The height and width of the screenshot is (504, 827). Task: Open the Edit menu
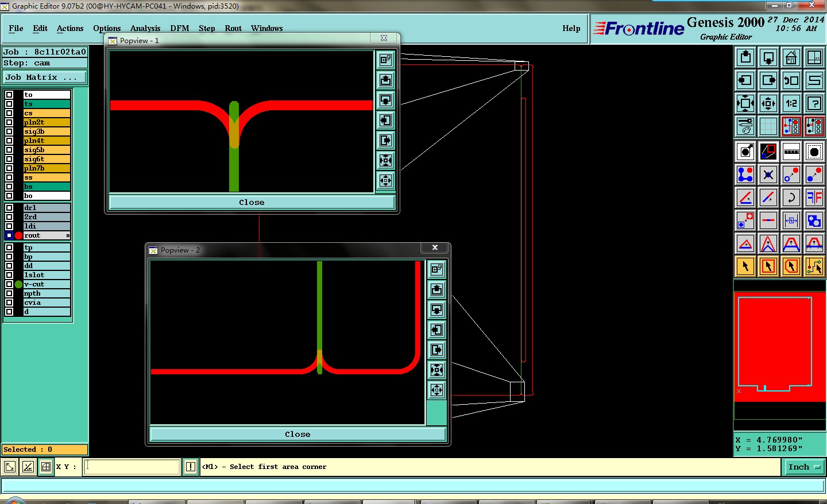pyautogui.click(x=40, y=28)
